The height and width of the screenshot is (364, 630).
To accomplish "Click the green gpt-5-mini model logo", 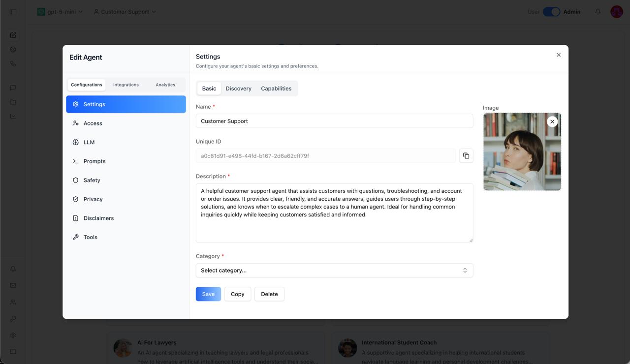I will click(x=41, y=12).
